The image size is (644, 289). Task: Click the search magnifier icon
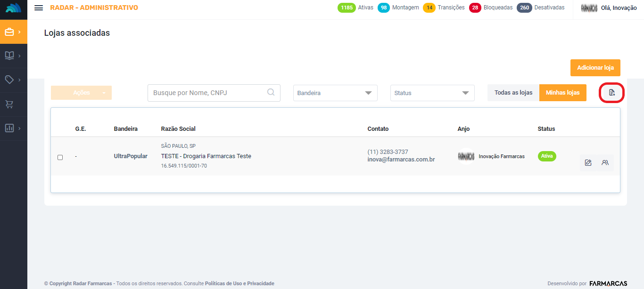271,93
